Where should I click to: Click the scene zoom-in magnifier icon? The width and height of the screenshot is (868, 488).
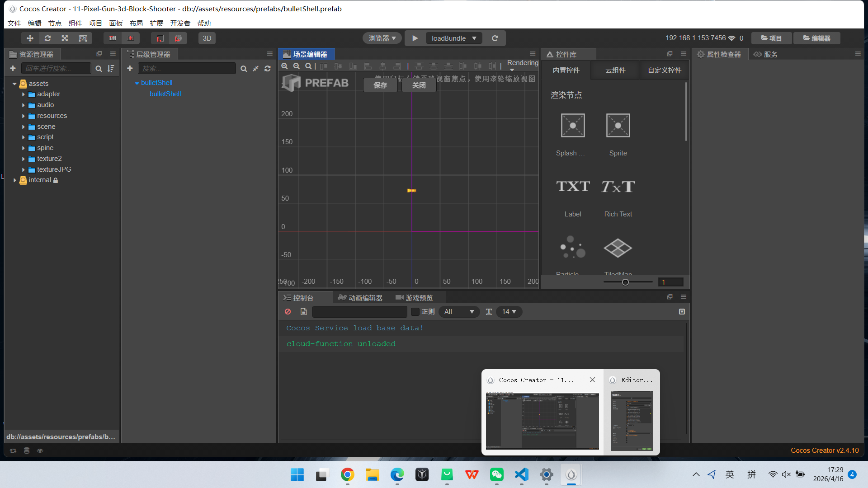click(x=284, y=66)
